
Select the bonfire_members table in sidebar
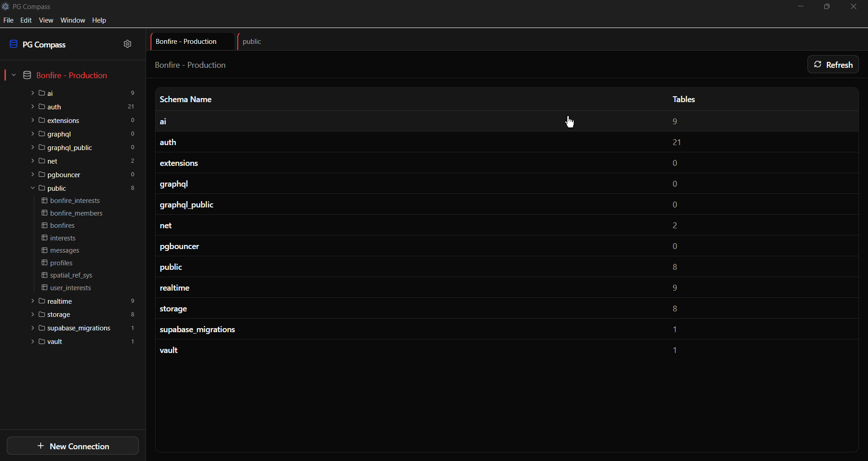tap(76, 213)
